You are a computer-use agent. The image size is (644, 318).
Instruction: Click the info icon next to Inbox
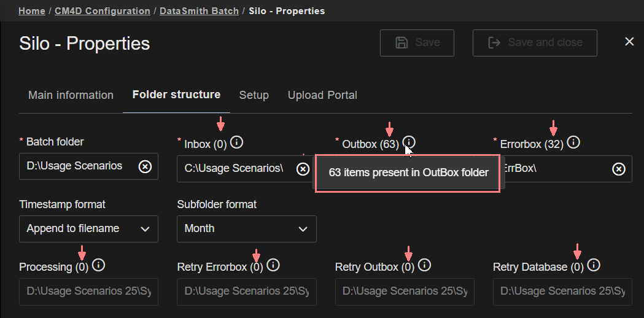[236, 143]
